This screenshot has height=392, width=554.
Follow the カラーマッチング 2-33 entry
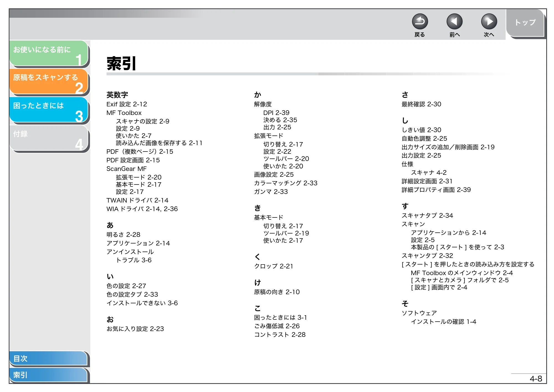coord(286,183)
